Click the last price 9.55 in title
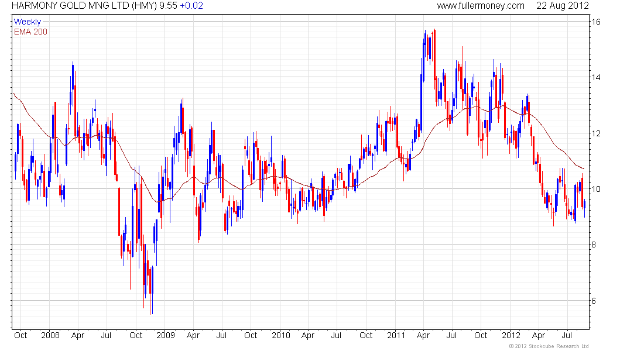Screen dimensions: 644x351 tap(169, 6)
